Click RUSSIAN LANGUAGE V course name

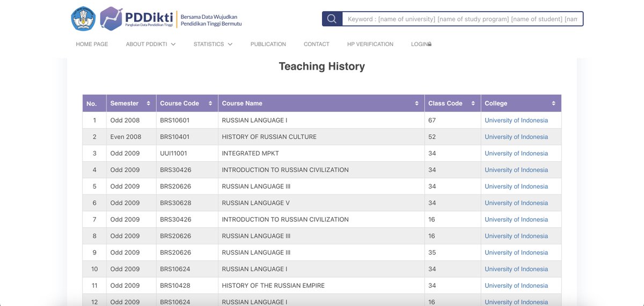[255, 203]
